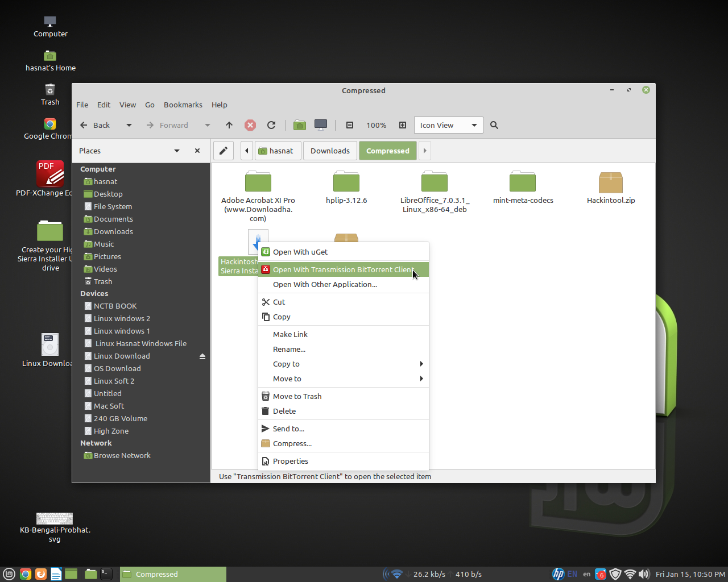Expand the Move to submenu
728x582 pixels.
coord(344,379)
